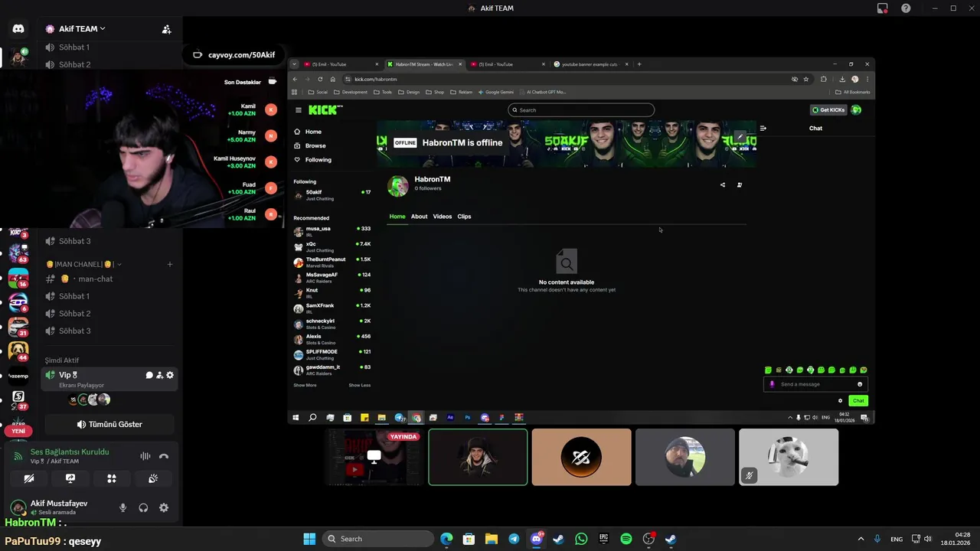Open TheBurntPeanut recommended channel
The height and width of the screenshot is (551, 980).
tap(332, 262)
